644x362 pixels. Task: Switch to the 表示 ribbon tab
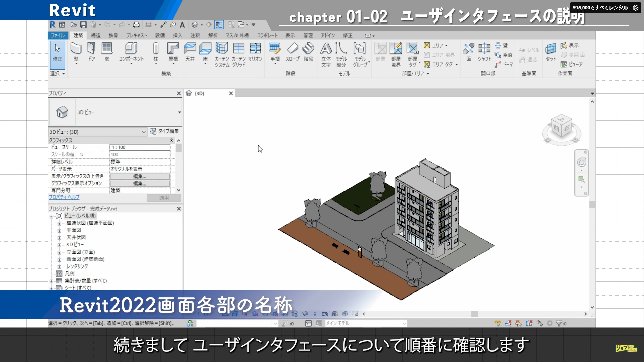pos(290,35)
